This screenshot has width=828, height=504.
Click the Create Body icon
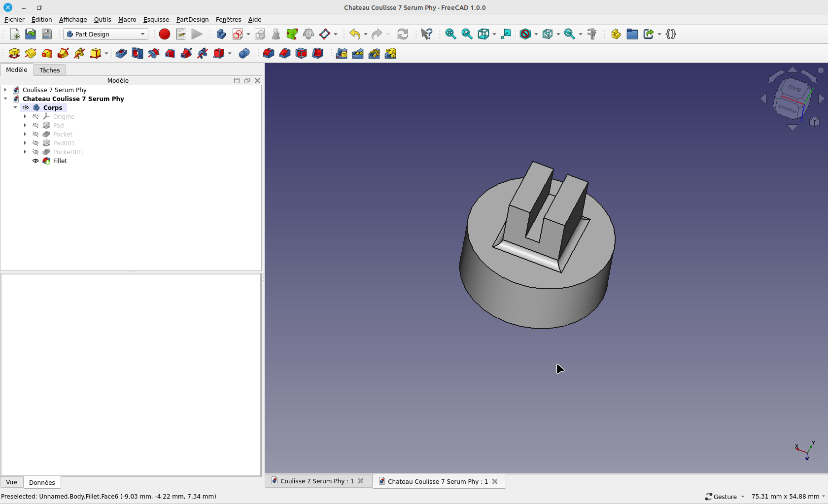point(221,34)
